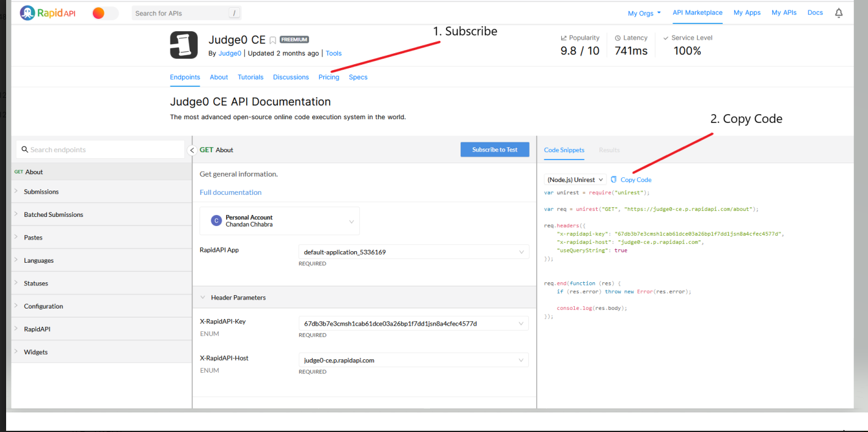Switch to the Endpoints tab
This screenshot has width=868, height=432.
tap(185, 77)
